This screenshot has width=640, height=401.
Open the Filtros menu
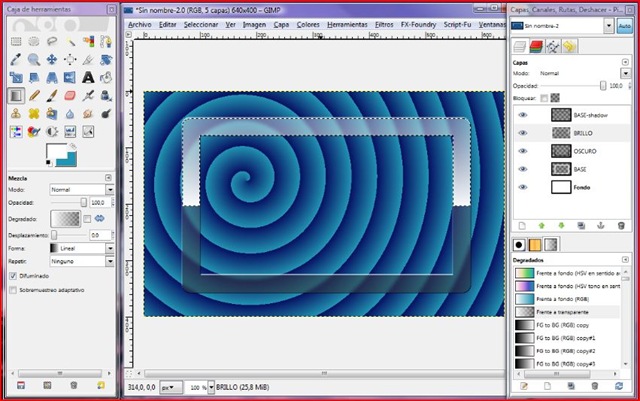click(x=384, y=25)
